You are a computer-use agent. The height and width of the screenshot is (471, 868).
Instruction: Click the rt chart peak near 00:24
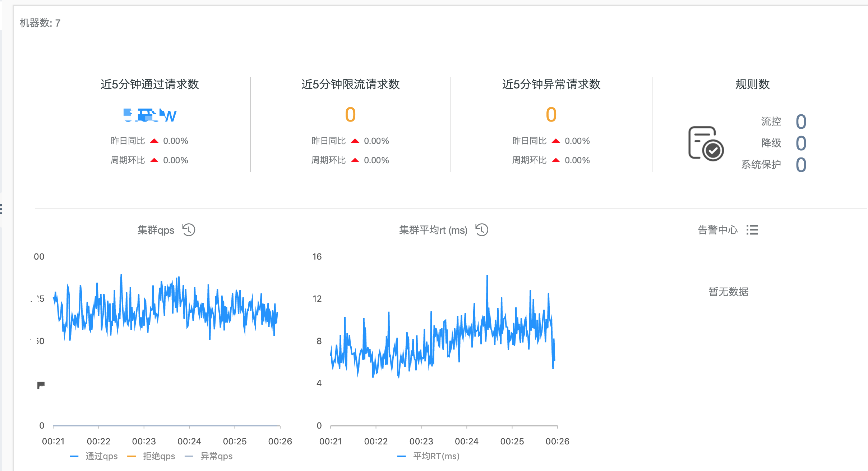coord(487,276)
